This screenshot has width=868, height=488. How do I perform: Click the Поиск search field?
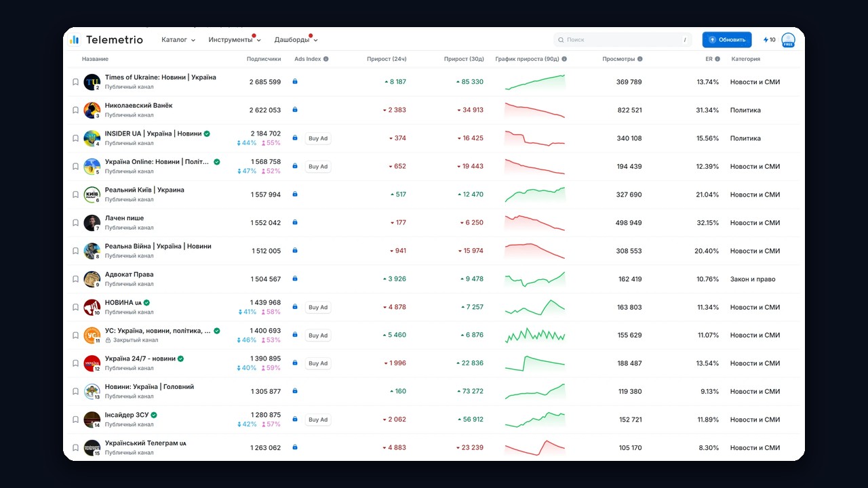(x=623, y=40)
